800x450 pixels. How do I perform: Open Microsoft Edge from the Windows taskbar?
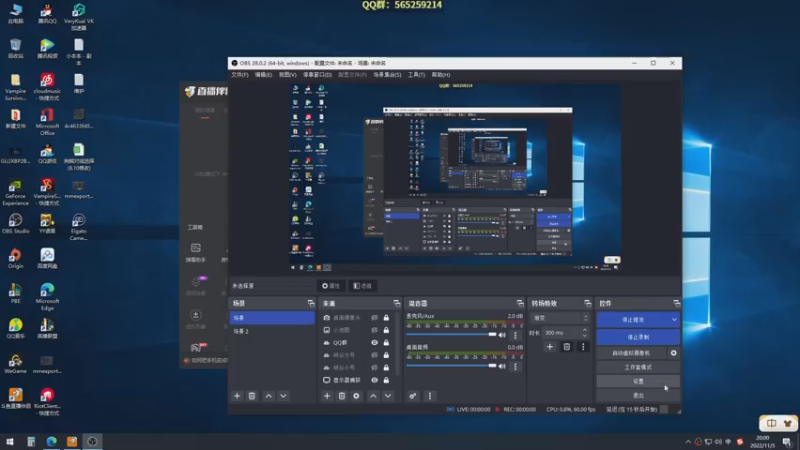click(52, 441)
